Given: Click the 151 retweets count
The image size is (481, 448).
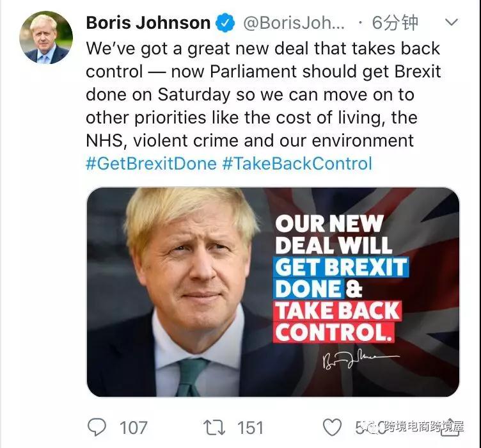Looking at the screenshot, I should [250, 428].
